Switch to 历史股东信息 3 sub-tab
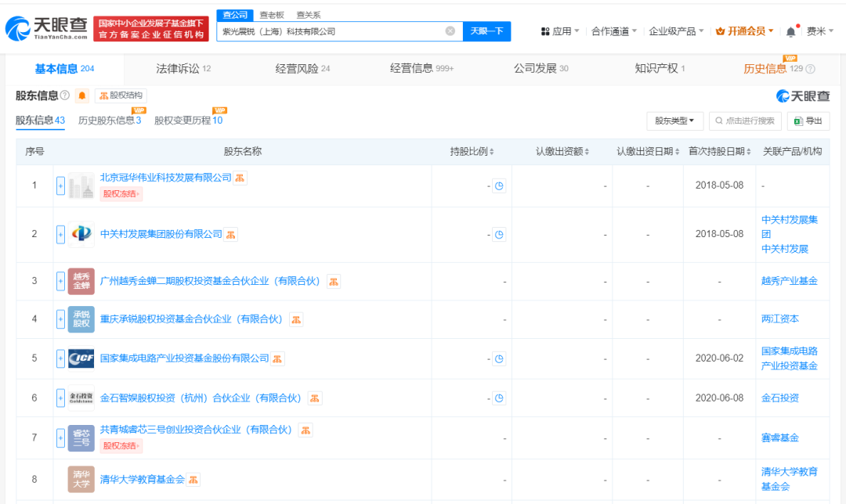The height and width of the screenshot is (504, 846). [x=110, y=121]
